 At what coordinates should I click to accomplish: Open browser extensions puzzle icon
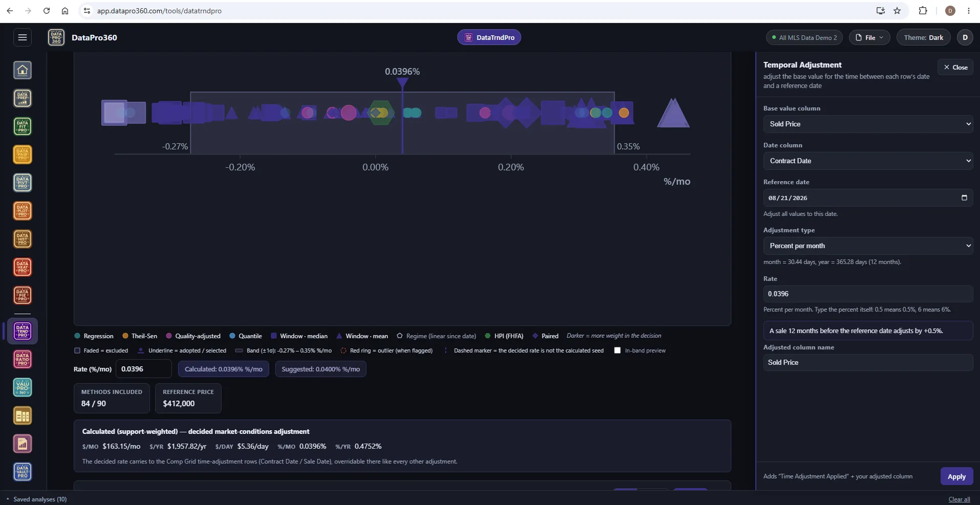tap(923, 11)
